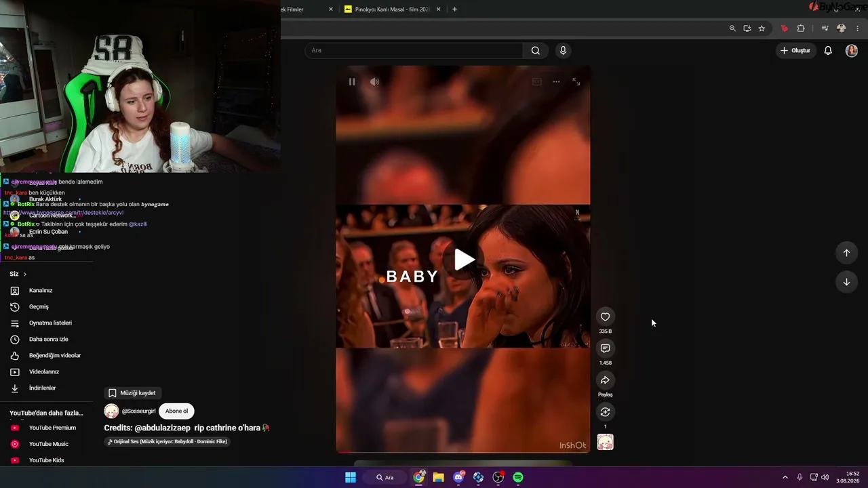Viewport: 868px width, 488px height.
Task: Click the red extension icon in Chrome toolbar
Action: click(x=785, y=28)
